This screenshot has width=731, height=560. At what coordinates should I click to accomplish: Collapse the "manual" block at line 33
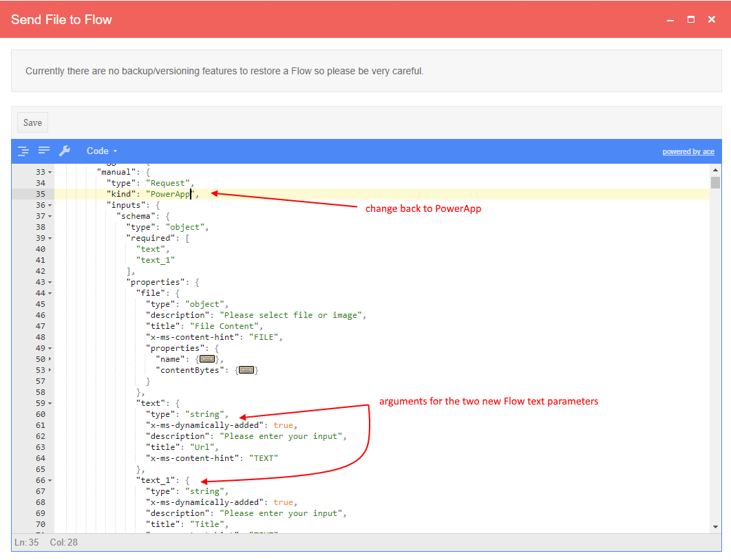pyautogui.click(x=50, y=172)
